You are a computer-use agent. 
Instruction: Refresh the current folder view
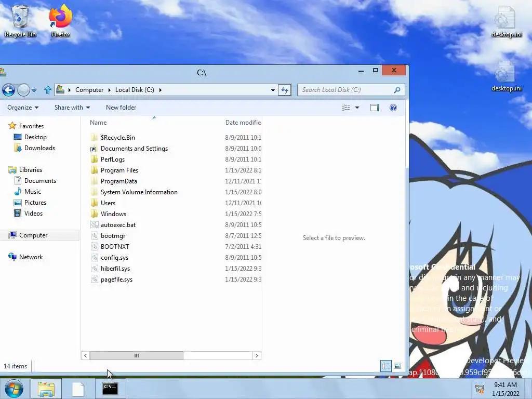coord(285,90)
